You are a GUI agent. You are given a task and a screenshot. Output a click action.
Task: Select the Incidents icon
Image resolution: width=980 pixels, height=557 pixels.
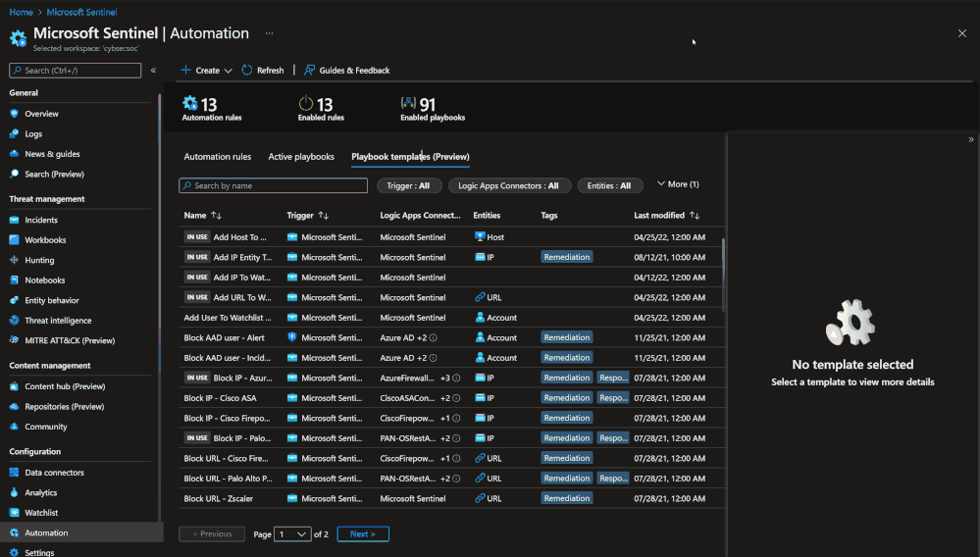point(15,220)
